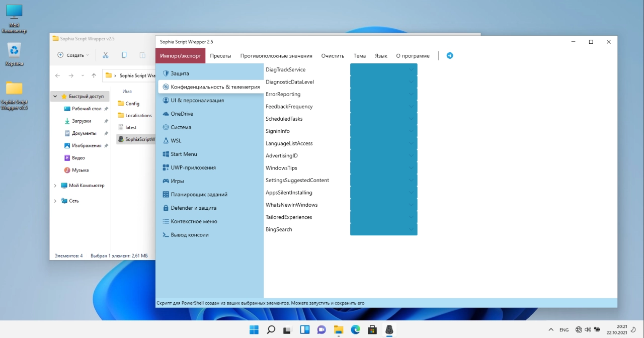
Task: Open the Импорт/экспорт menu
Action: pyautogui.click(x=181, y=56)
